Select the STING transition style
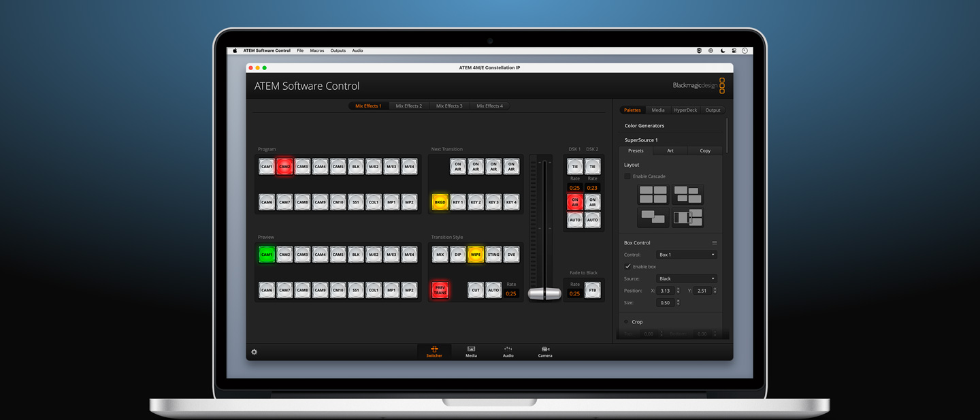The height and width of the screenshot is (420, 980). coord(493,254)
